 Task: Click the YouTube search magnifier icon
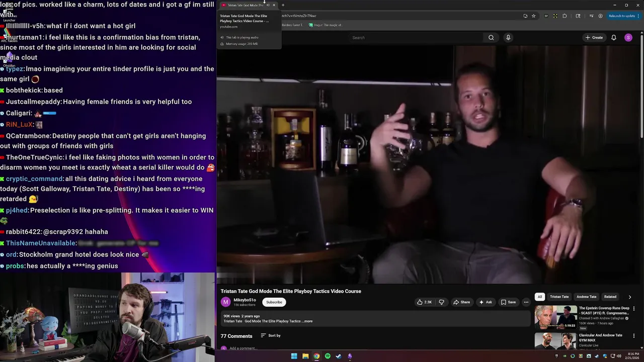point(491,38)
